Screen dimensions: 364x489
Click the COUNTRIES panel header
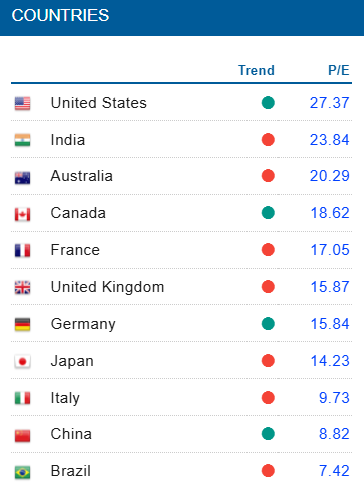182,18
